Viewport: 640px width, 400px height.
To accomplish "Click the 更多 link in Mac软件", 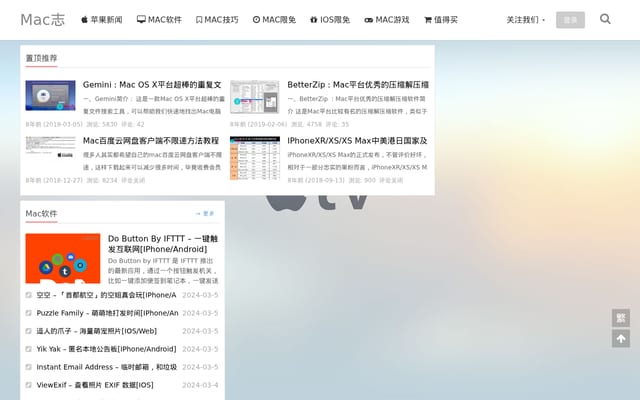I will [205, 213].
